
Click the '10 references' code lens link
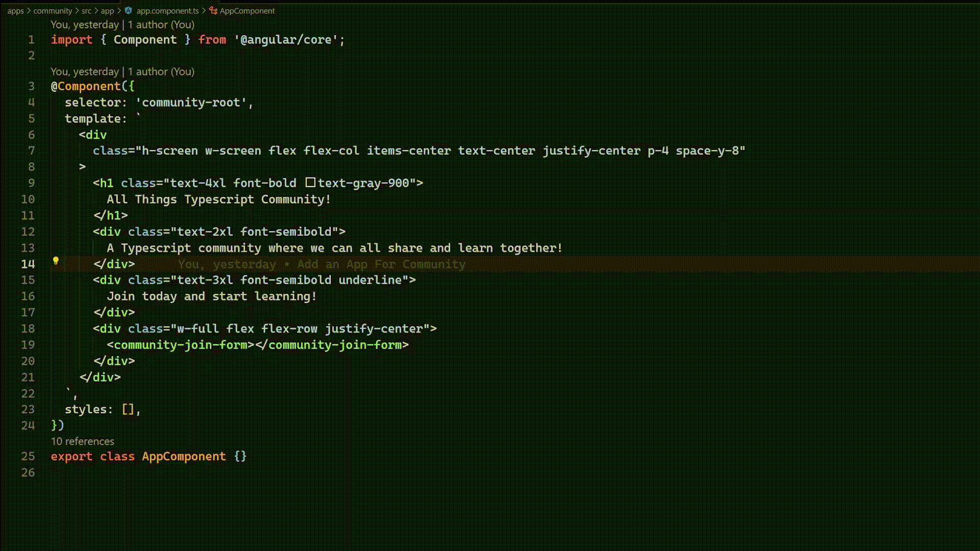pyautogui.click(x=82, y=441)
